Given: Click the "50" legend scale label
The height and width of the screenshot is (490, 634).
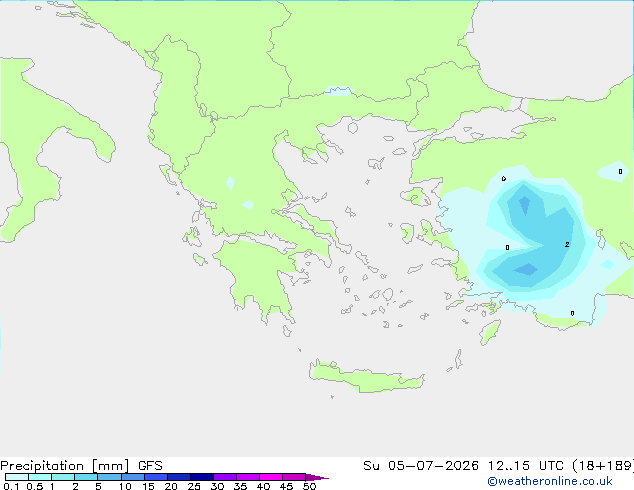Looking at the screenshot, I should click(309, 486).
